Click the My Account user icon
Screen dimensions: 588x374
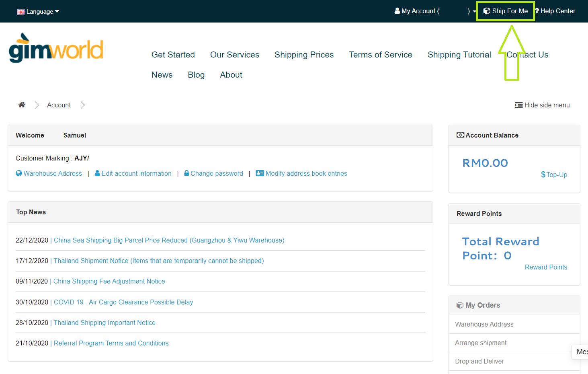(x=397, y=11)
